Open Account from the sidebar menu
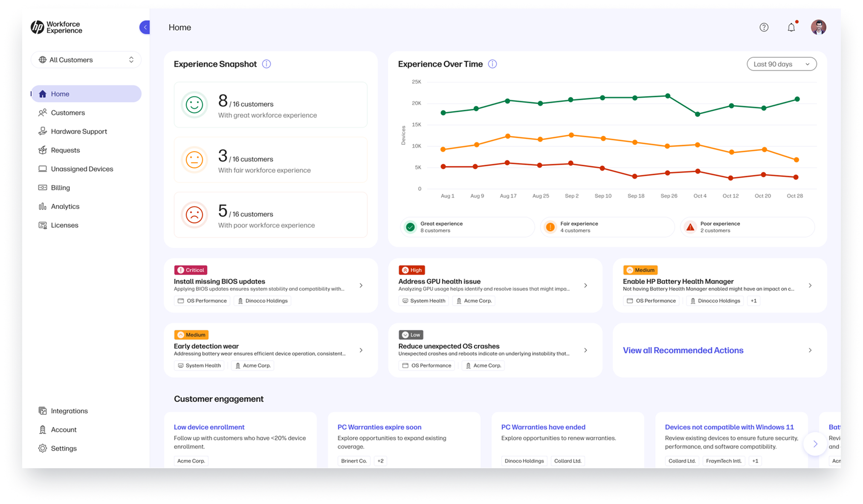The height and width of the screenshot is (504, 863). (64, 429)
